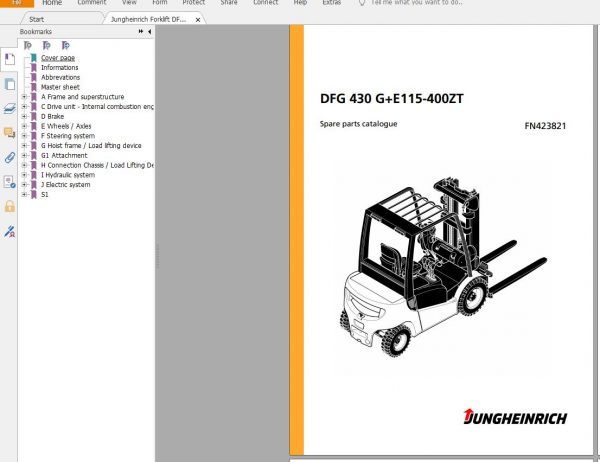
Task: Open the Protect ribbon tab
Action: pos(194,3)
